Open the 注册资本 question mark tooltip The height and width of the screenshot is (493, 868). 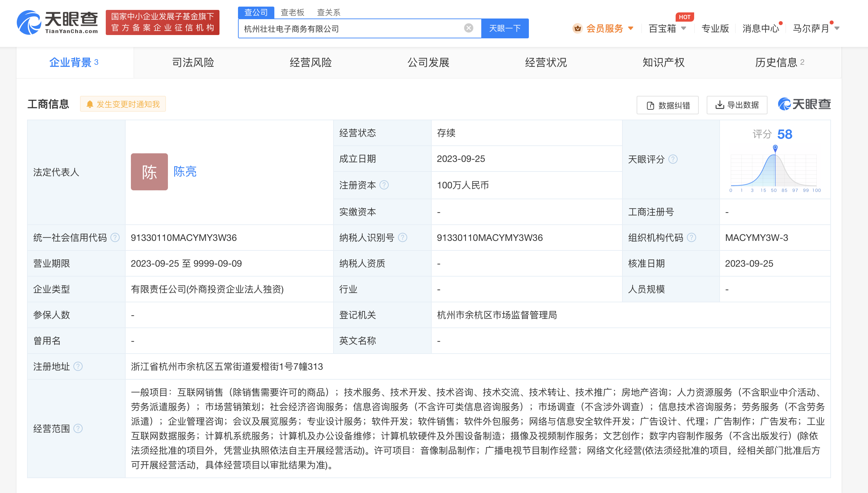point(384,185)
